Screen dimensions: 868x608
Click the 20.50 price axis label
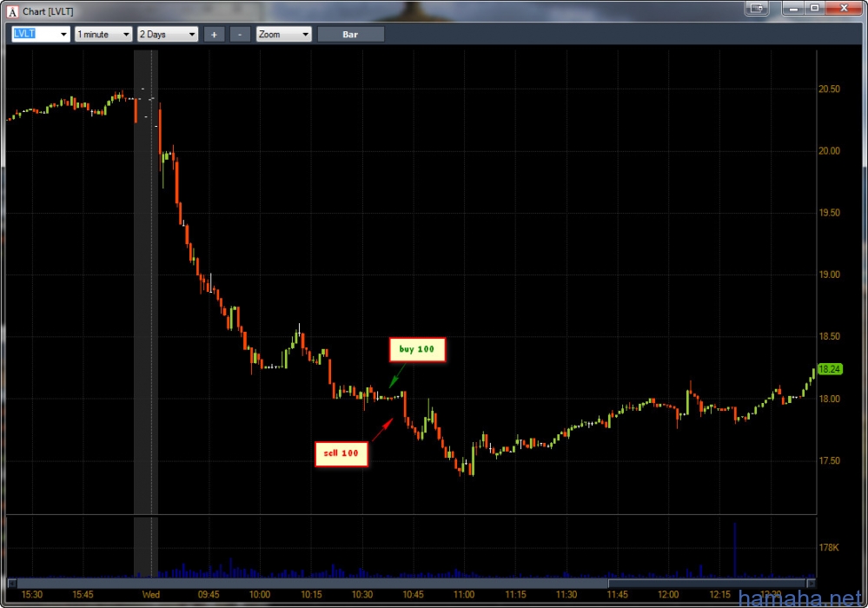click(x=829, y=89)
